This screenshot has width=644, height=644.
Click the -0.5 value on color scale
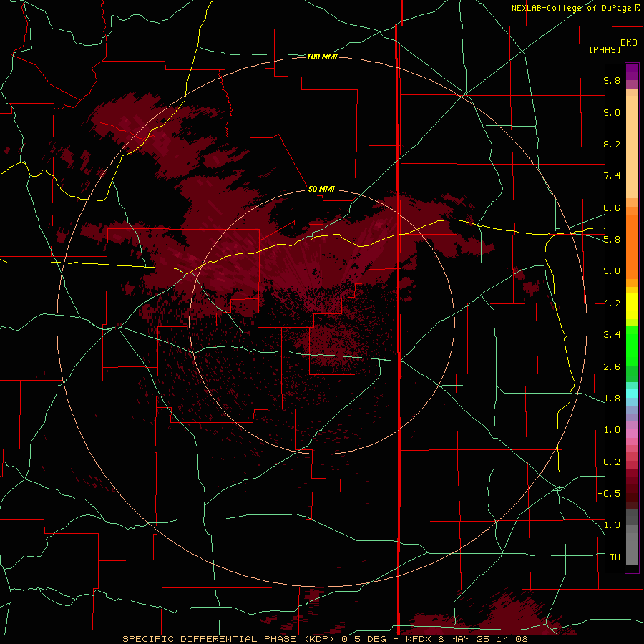point(609,494)
